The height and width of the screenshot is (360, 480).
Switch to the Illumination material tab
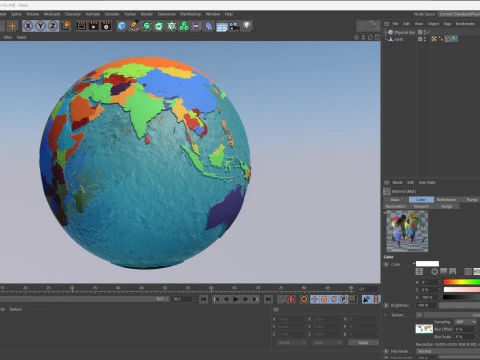396,206
